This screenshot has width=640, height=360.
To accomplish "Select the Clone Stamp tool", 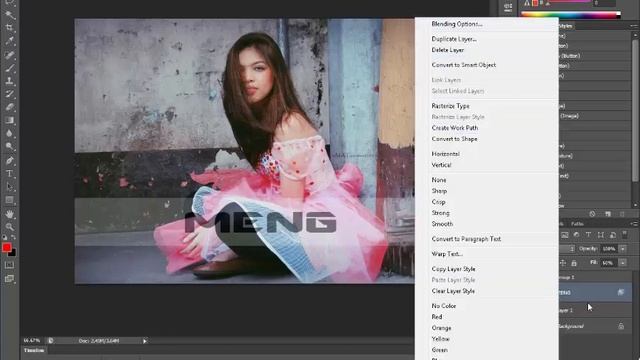I will click(x=9, y=81).
